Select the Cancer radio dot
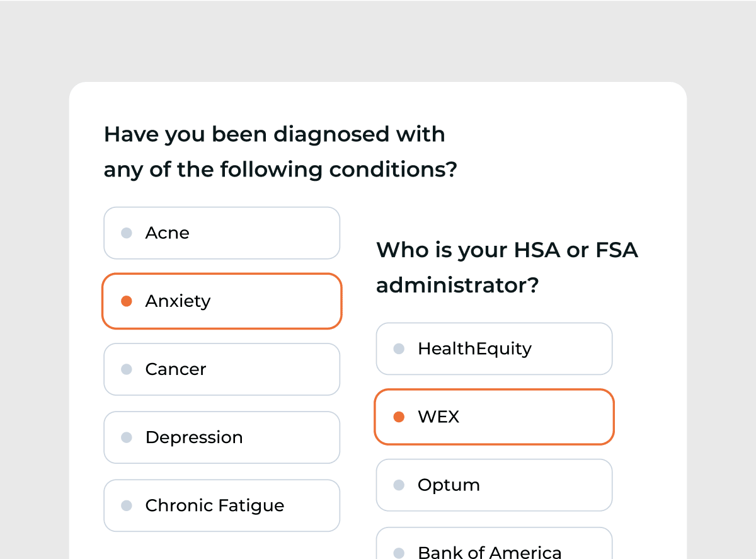This screenshot has width=756, height=559. click(127, 369)
